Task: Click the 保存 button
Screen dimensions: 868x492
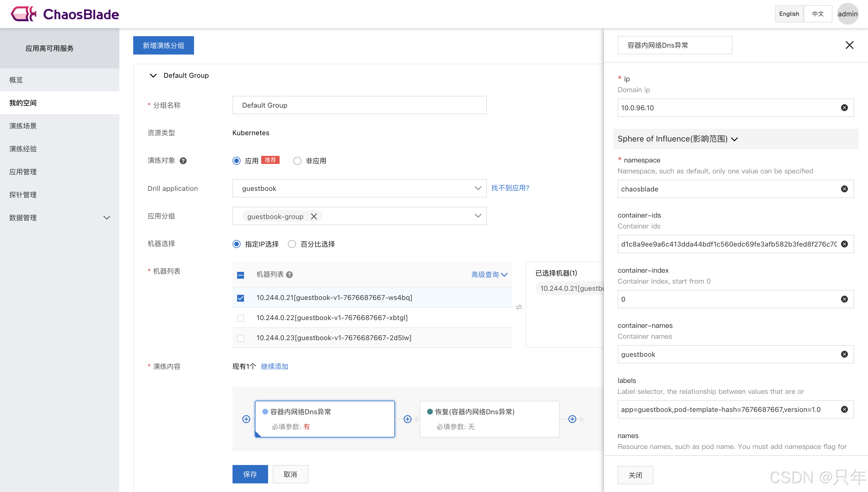Action: click(250, 474)
